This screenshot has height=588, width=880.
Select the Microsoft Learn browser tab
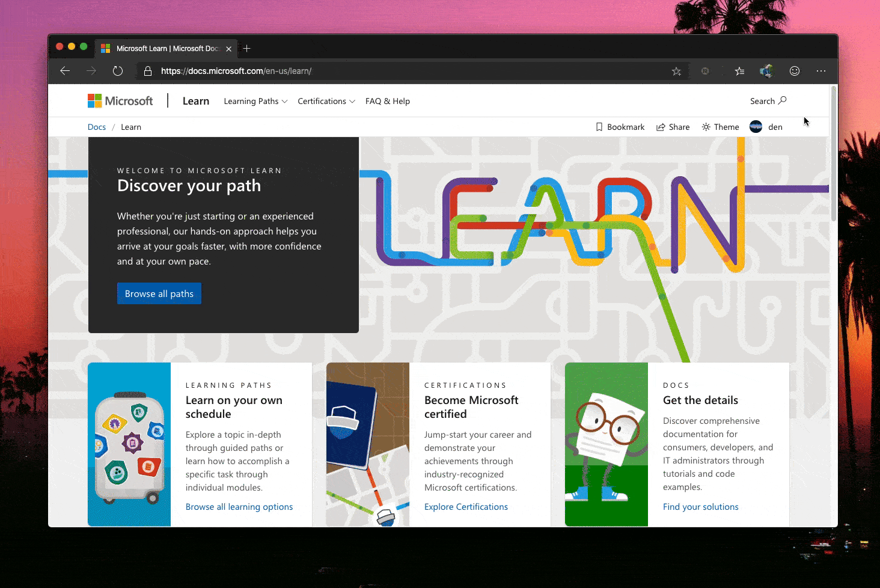point(167,49)
